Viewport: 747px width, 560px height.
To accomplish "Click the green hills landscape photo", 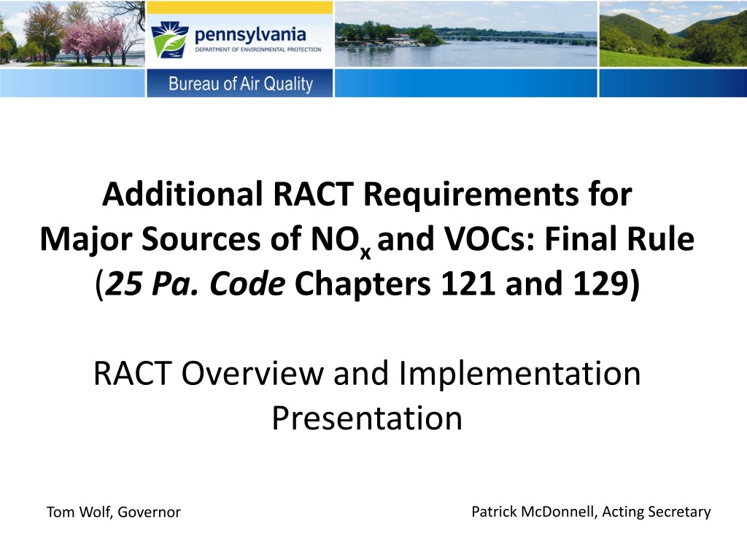I will (673, 34).
